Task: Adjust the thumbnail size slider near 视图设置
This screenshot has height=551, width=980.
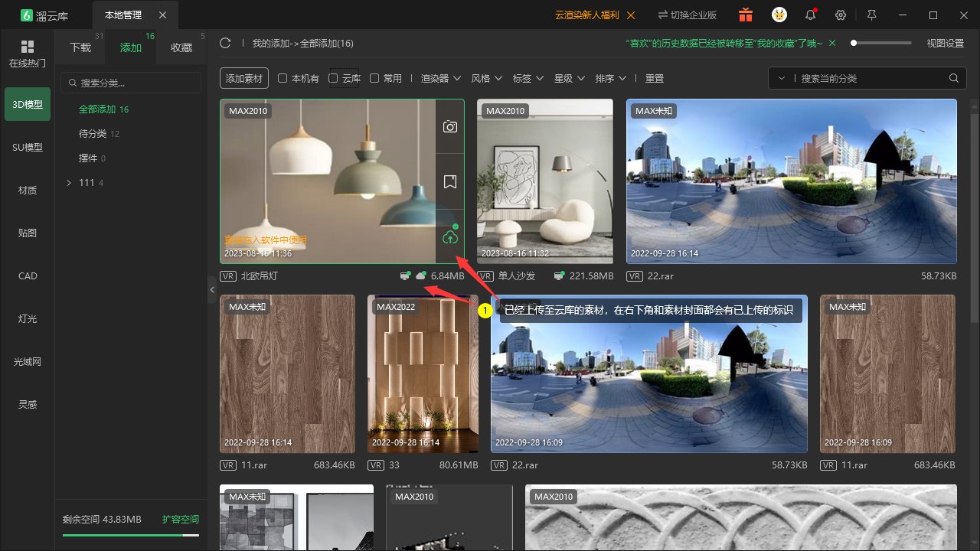Action: point(882,43)
